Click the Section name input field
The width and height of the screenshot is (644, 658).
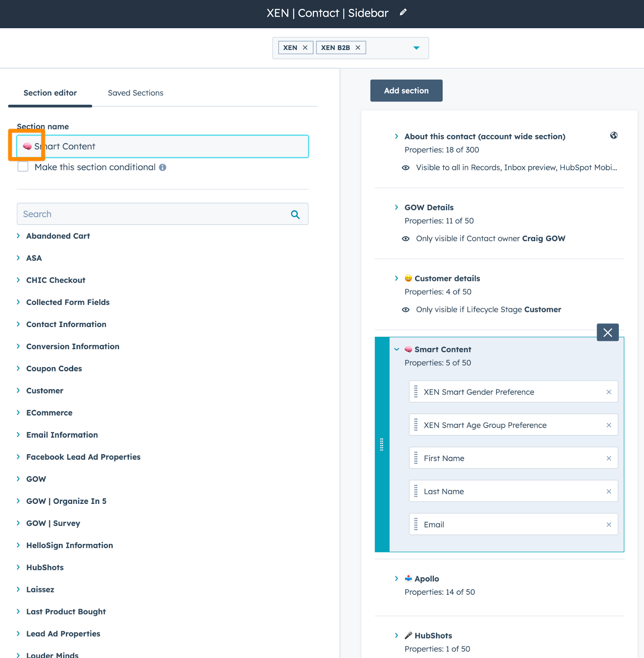[163, 146]
